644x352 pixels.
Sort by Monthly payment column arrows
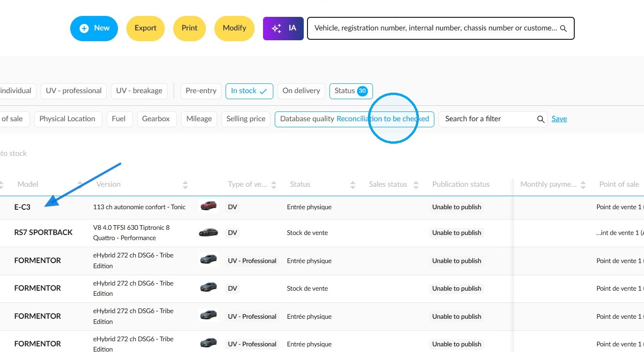[x=583, y=184]
